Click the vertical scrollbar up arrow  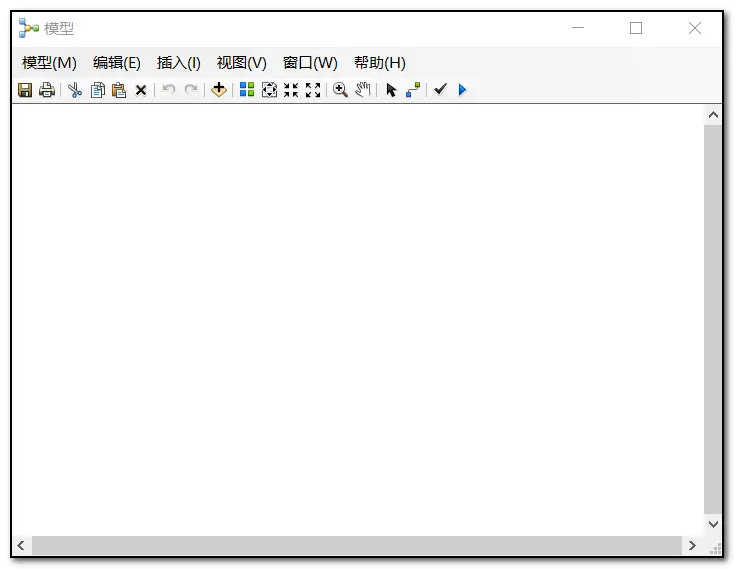(x=713, y=115)
